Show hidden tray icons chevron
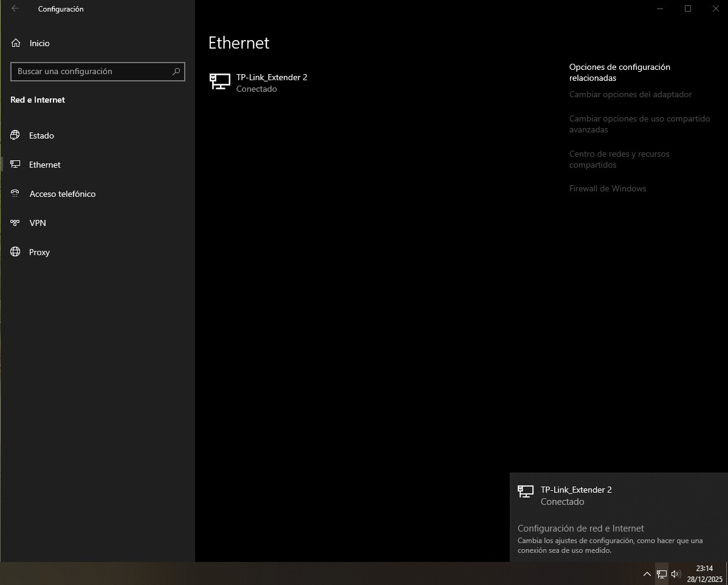 [647, 574]
